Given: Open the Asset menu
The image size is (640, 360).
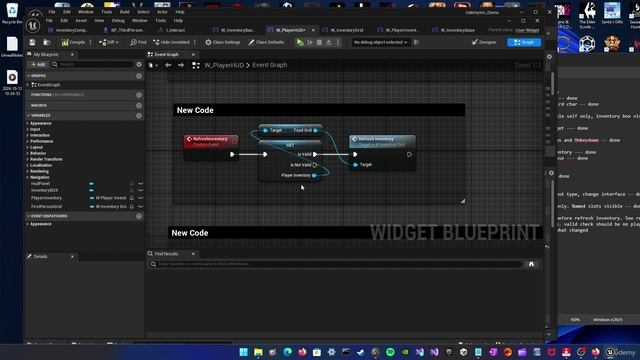Looking at the screenshot, I should (81, 20).
